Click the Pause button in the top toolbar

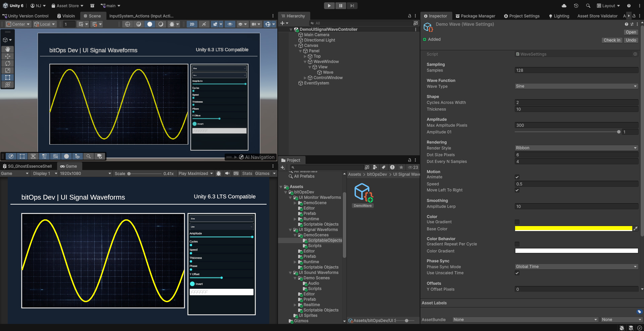click(x=340, y=6)
